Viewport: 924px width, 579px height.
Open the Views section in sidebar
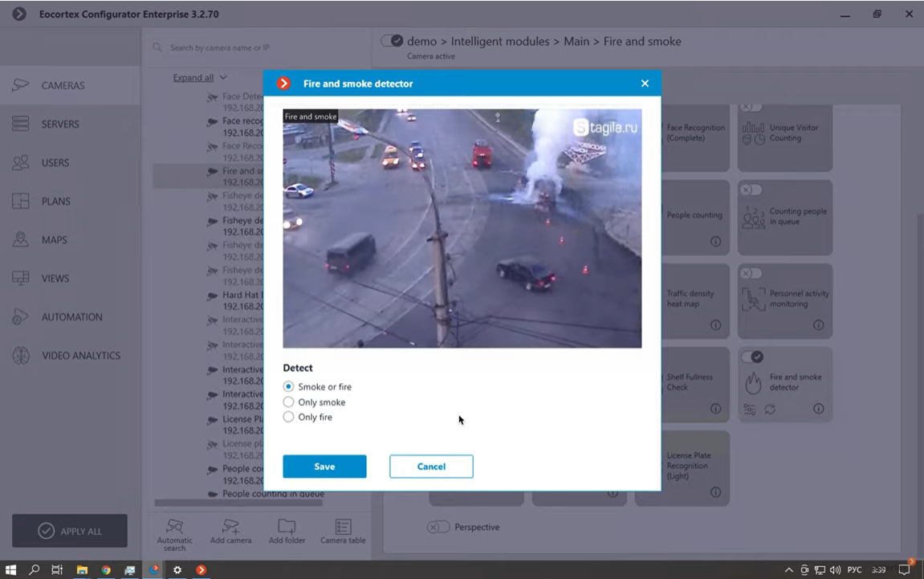click(x=70, y=279)
